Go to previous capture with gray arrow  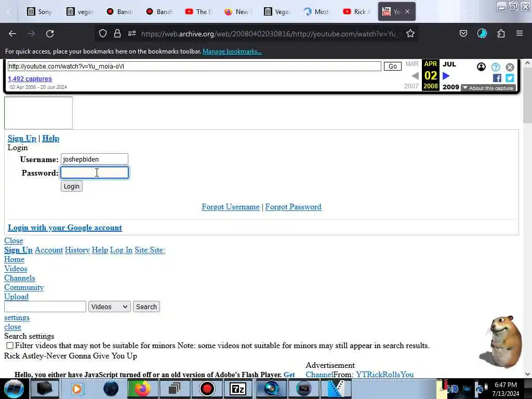coord(415,76)
